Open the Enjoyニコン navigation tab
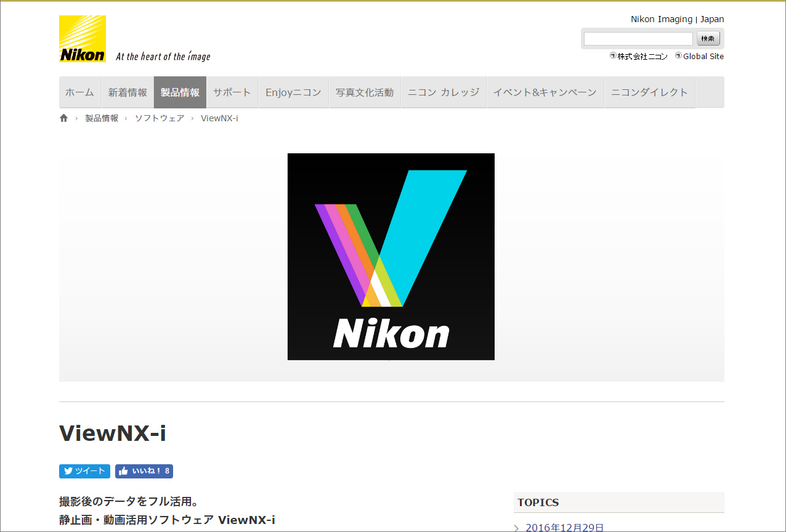The image size is (786, 532). [x=294, y=92]
